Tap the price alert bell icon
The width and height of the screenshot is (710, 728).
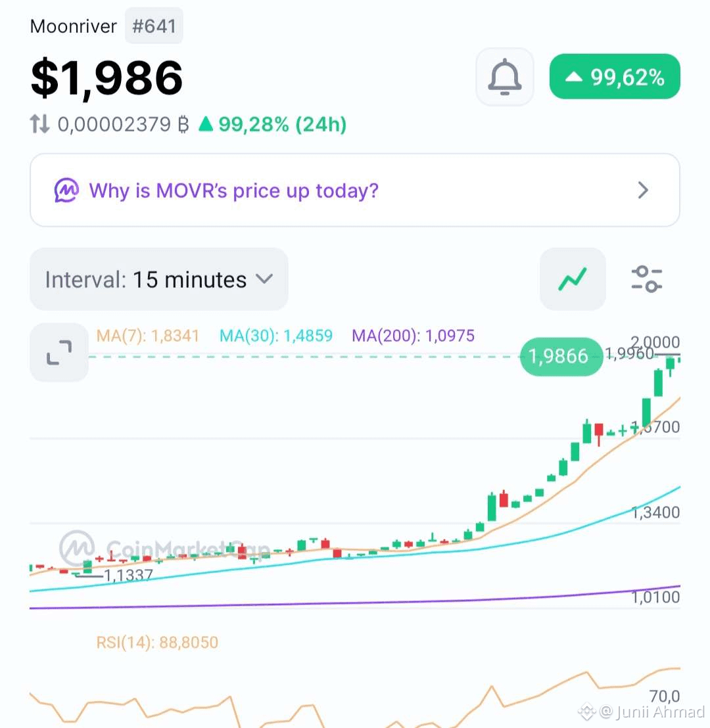[x=505, y=77]
